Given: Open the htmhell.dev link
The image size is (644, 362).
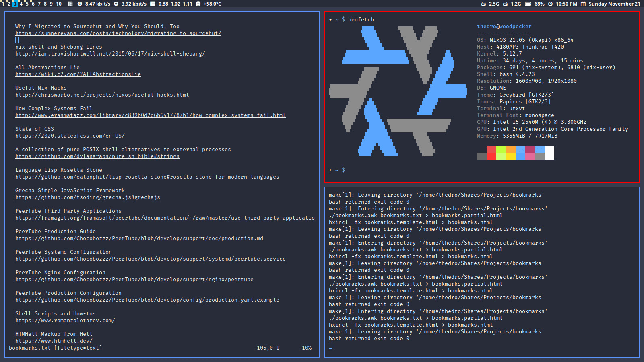Looking at the screenshot, I should point(54,341).
